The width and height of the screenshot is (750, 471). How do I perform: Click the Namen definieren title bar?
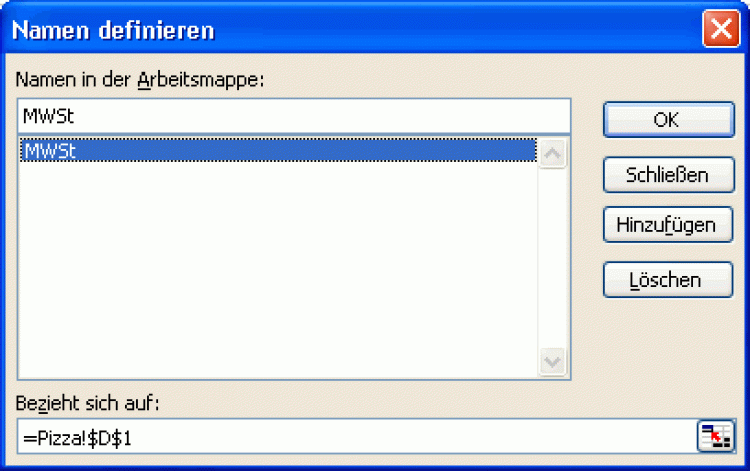click(x=354, y=29)
